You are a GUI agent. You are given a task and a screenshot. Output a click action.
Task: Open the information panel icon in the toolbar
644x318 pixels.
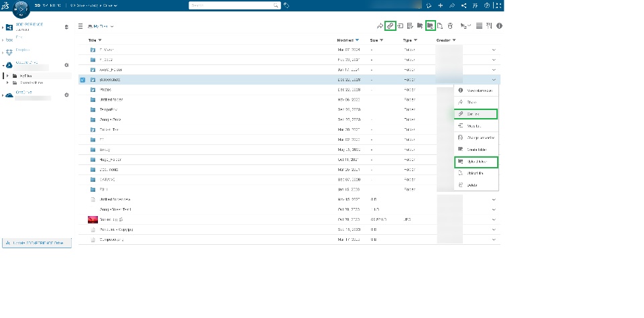pyautogui.click(x=499, y=26)
